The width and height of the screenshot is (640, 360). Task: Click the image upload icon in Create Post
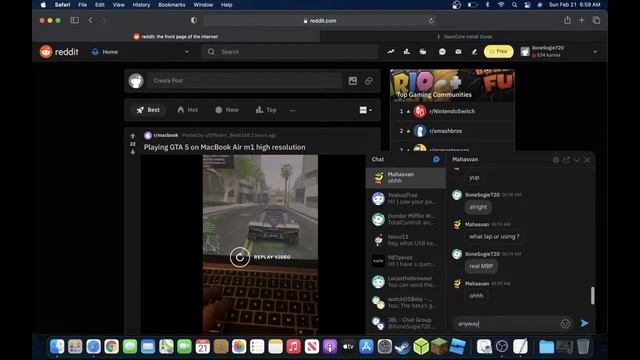click(x=353, y=81)
